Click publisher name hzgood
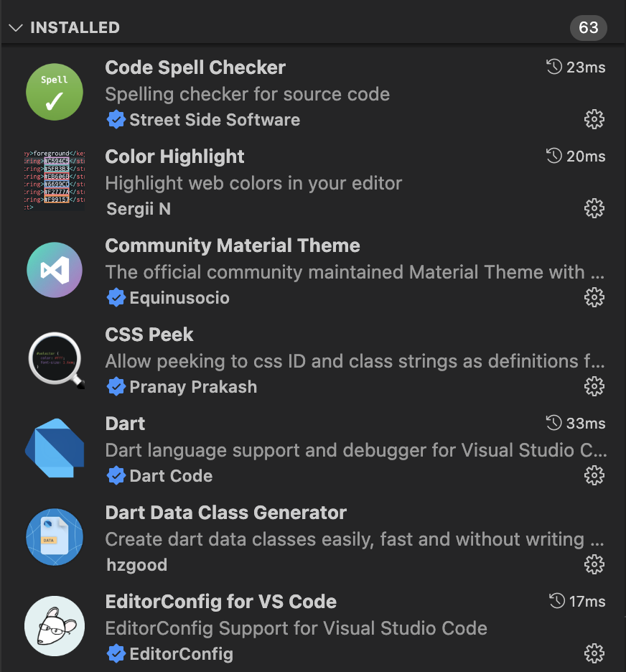 (x=136, y=565)
